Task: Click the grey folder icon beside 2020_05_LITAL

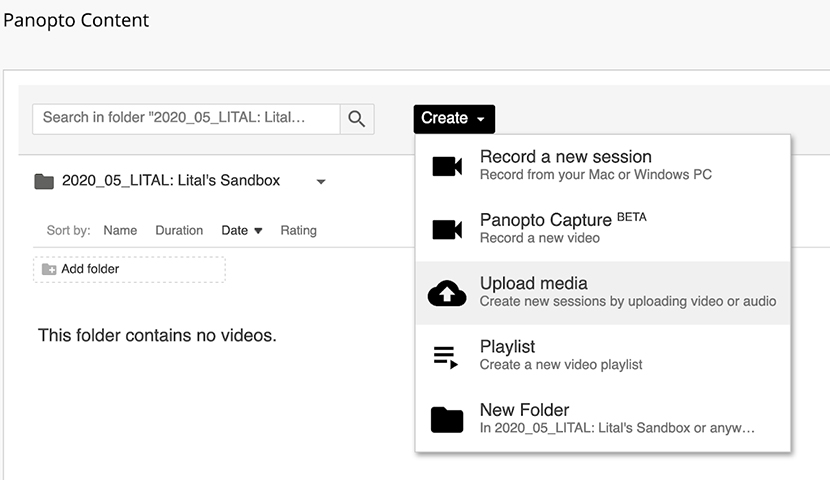Action: click(44, 182)
